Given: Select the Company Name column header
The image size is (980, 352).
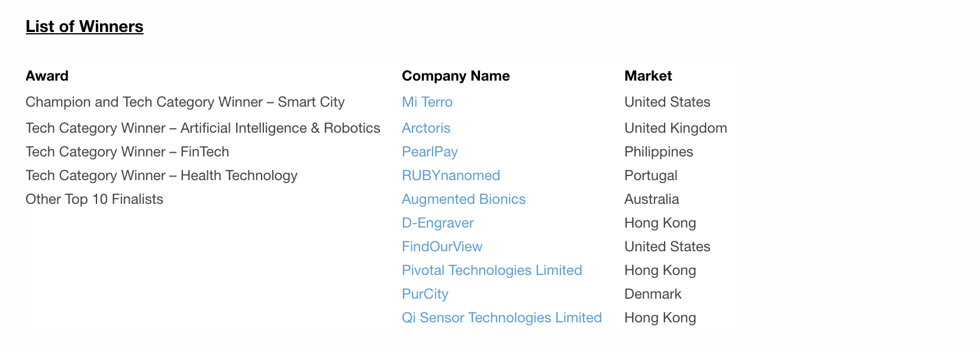Looking at the screenshot, I should click(455, 76).
